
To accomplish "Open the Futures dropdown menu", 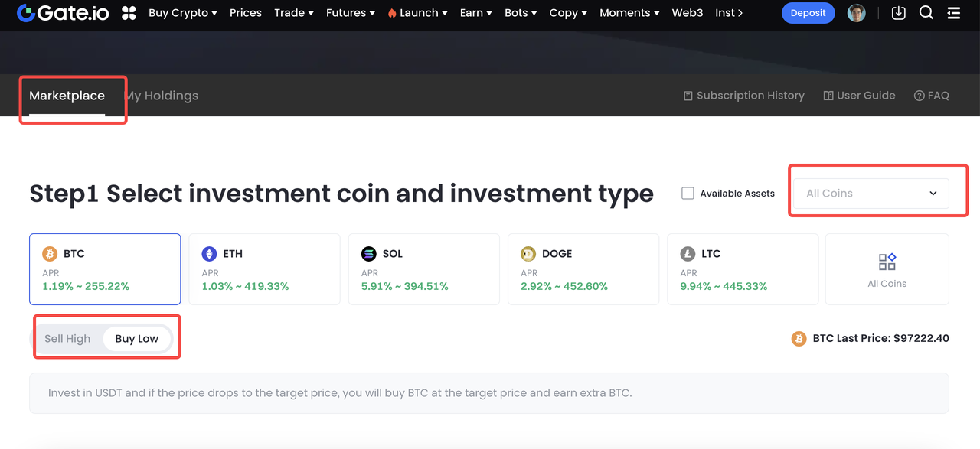I will [x=351, y=13].
